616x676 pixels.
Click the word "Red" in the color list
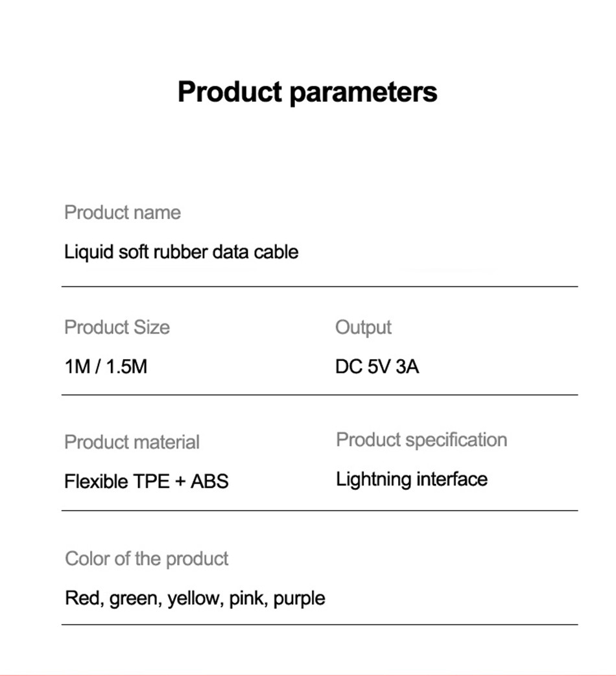tap(82, 598)
